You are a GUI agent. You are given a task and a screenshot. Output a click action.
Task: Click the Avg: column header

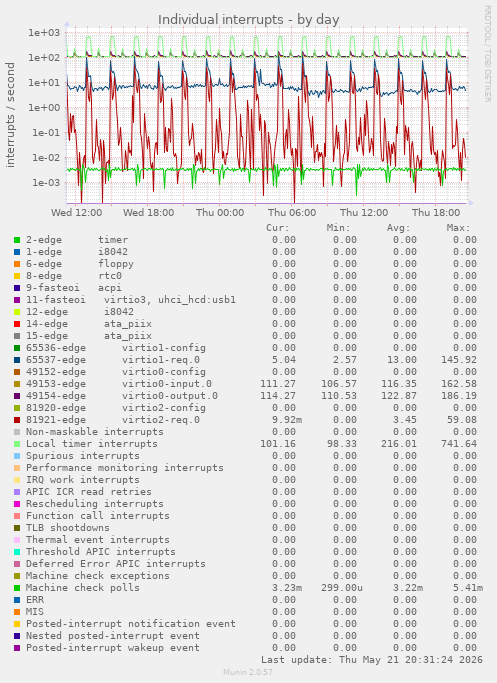(399, 228)
